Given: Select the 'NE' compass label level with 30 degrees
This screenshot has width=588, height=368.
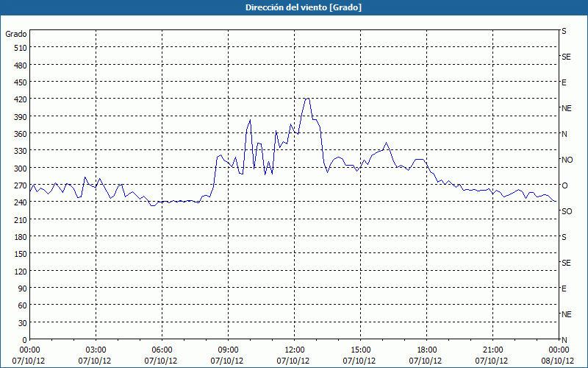Looking at the screenshot, I should click(567, 314).
